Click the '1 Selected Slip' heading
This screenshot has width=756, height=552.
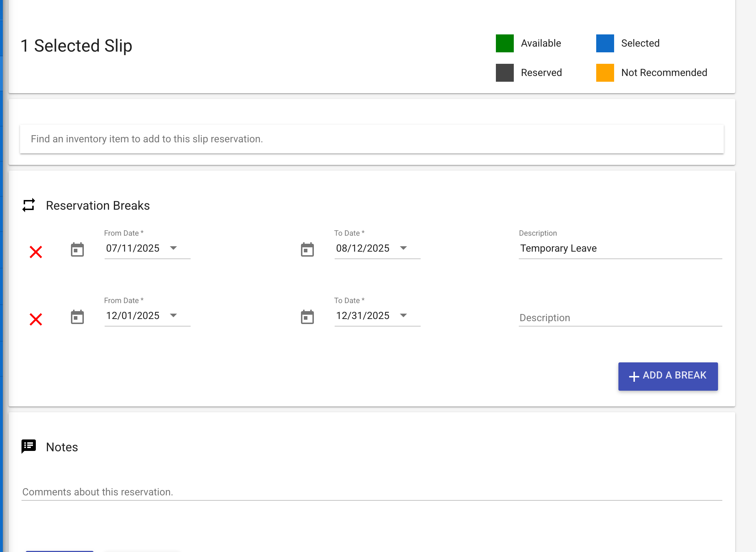(x=76, y=46)
